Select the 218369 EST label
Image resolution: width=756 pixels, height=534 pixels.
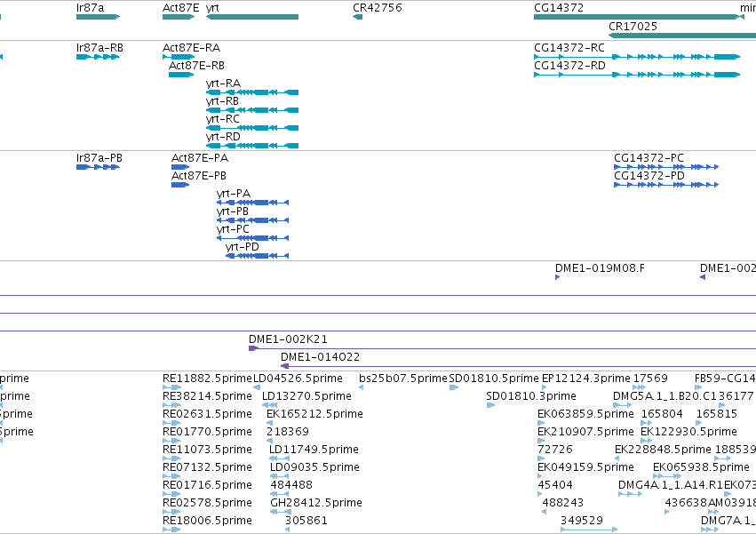pos(288,432)
